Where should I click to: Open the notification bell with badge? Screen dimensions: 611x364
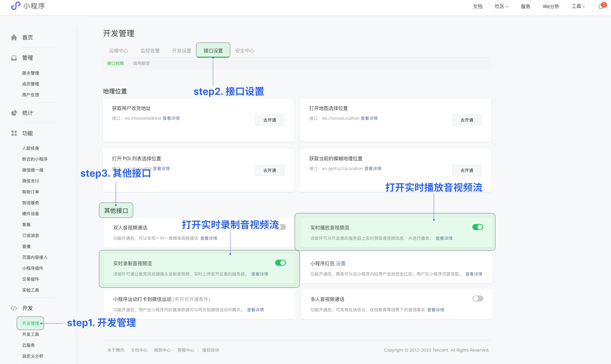click(601, 6)
